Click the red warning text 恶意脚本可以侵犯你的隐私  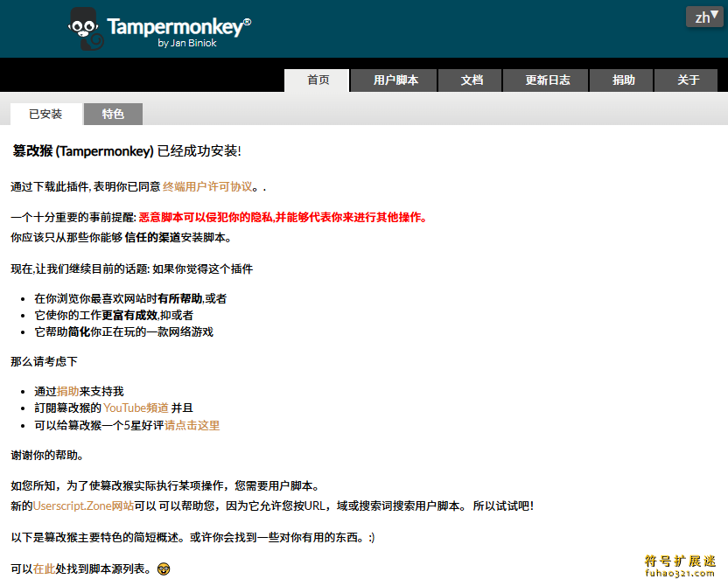click(206, 217)
